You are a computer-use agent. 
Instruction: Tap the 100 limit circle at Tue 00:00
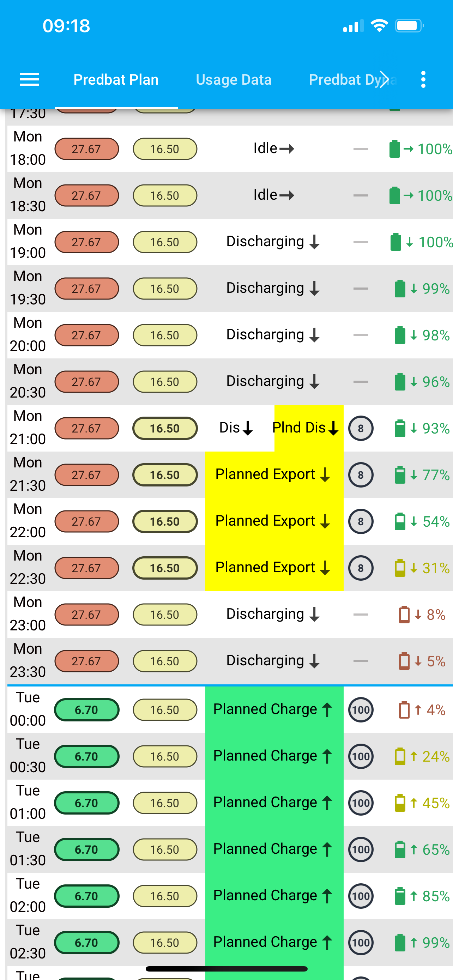tap(361, 710)
